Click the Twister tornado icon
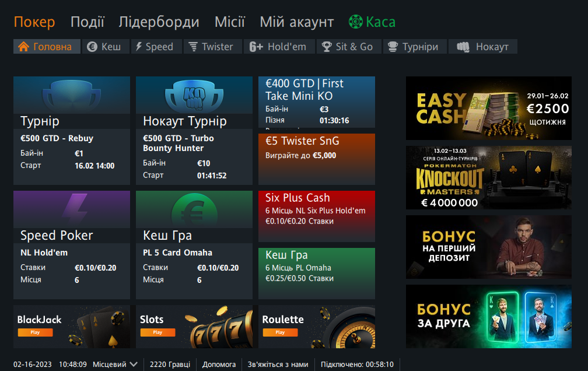The height and width of the screenshot is (371, 588). [x=192, y=47]
